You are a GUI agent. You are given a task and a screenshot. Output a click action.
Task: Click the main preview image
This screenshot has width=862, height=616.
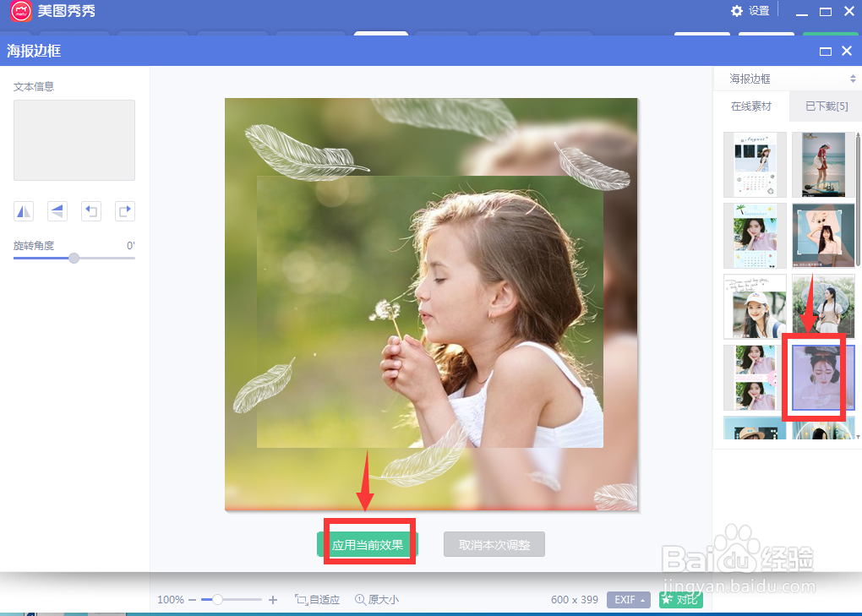click(x=431, y=304)
